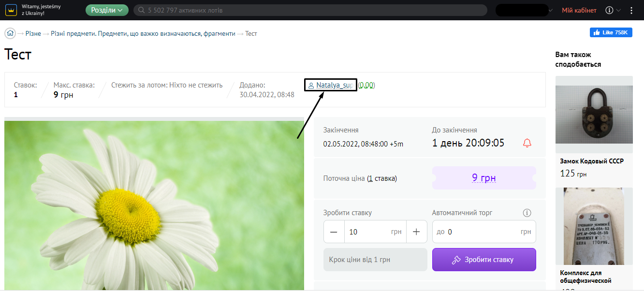
Task: Focus the lot search field
Action: click(x=310, y=10)
